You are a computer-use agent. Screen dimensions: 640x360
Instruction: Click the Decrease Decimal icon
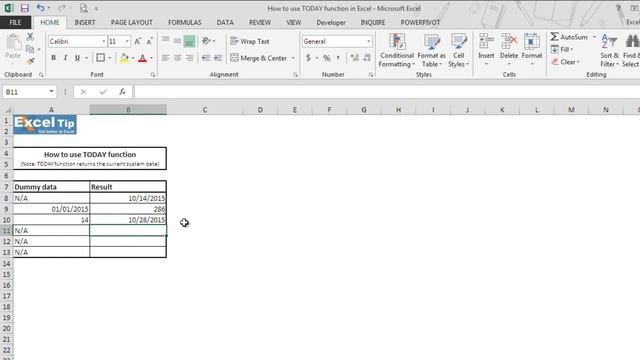point(367,58)
